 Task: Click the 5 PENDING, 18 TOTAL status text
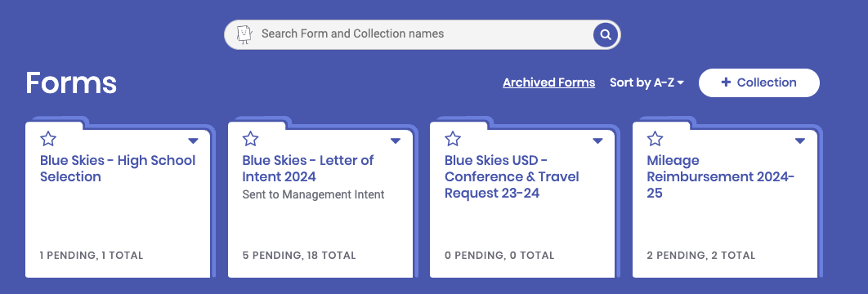pos(299,256)
